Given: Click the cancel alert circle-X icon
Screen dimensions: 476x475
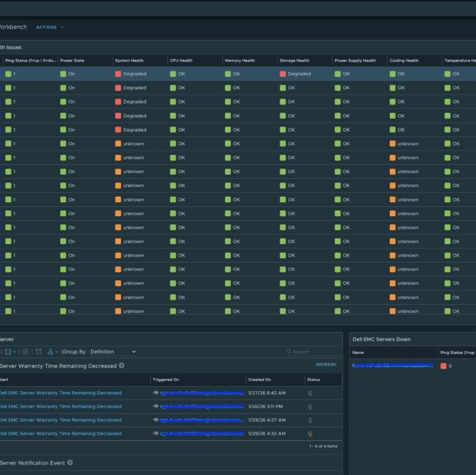Looking at the screenshot, I should click(x=25, y=352).
